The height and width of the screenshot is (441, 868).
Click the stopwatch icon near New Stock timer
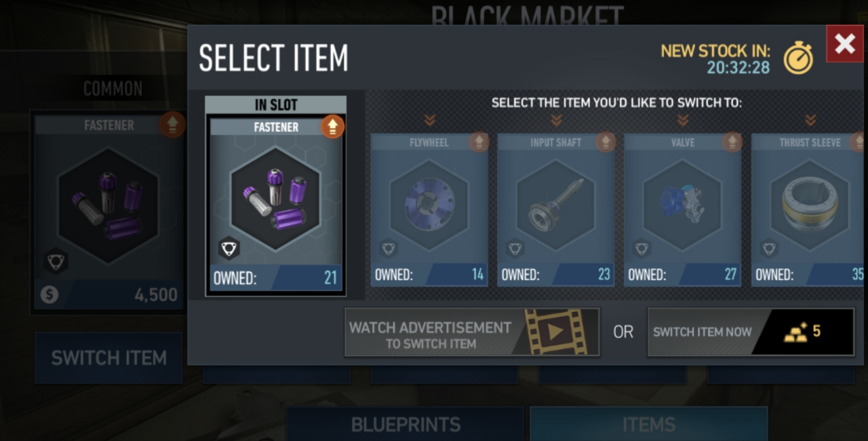[798, 58]
